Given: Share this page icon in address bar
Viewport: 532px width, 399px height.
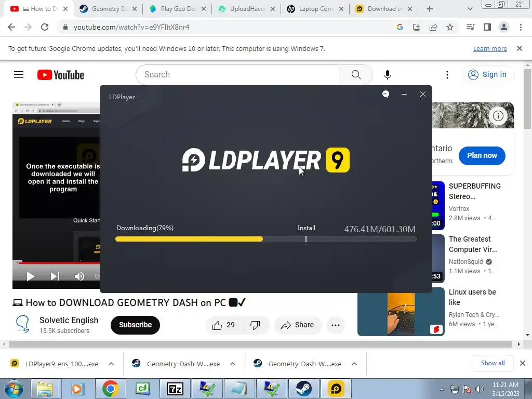Looking at the screenshot, I should point(433,27).
